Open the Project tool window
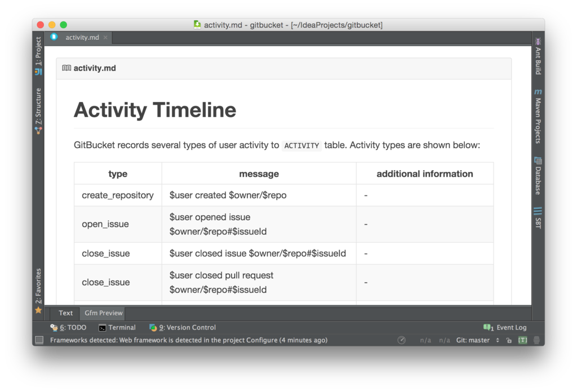The image size is (577, 392). [38, 55]
